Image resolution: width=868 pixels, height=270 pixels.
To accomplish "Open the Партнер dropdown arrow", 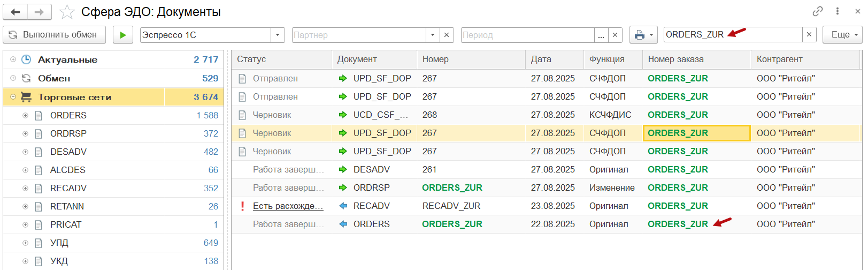I will tap(433, 35).
